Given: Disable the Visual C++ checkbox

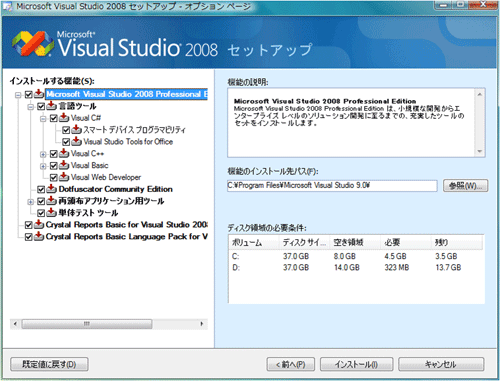Looking at the screenshot, I should pos(54,154).
